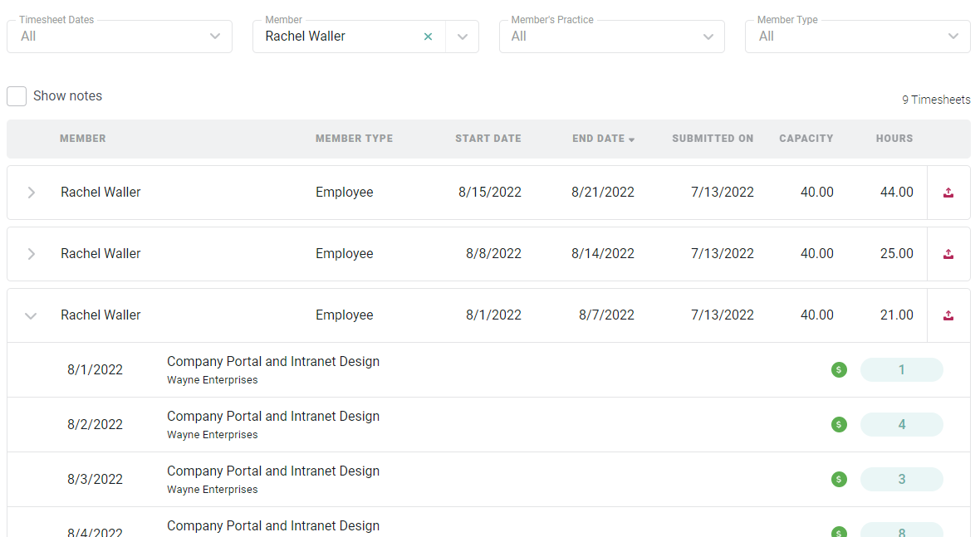Collapse the 8/1/2022 timesheet row
This screenshot has width=980, height=537.
click(x=32, y=315)
